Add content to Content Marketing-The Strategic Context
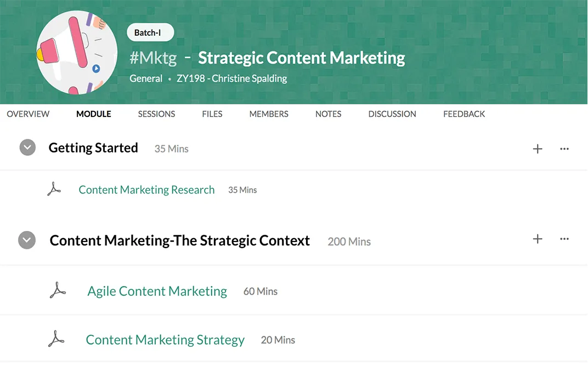The height and width of the screenshot is (388, 588). pyautogui.click(x=538, y=239)
